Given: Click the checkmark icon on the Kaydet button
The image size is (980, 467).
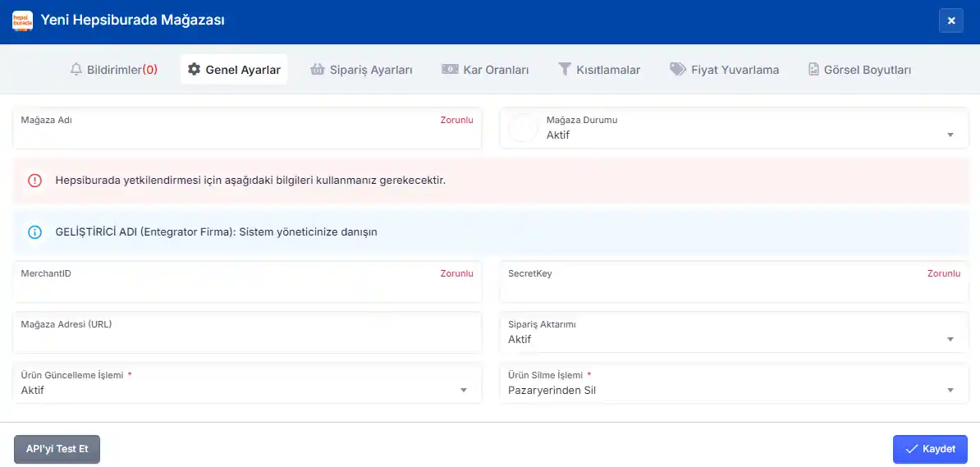Looking at the screenshot, I should [x=911, y=449].
